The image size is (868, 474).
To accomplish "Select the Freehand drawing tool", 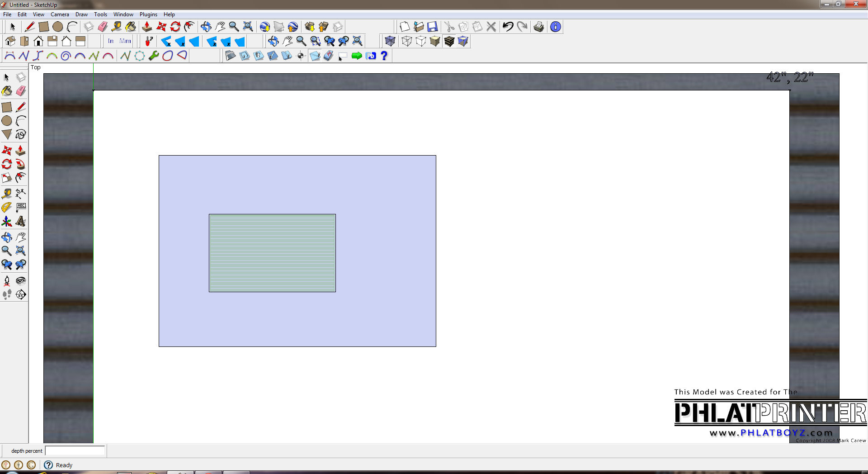I will click(x=20, y=134).
